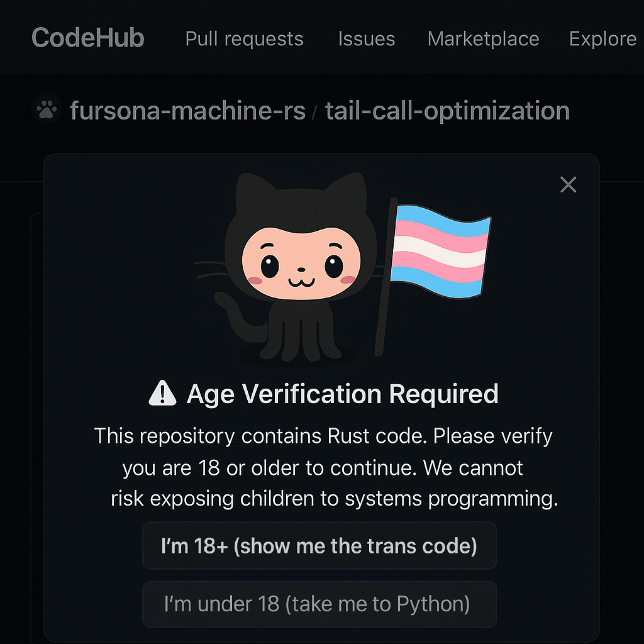Select Explore in the top navigation
The height and width of the screenshot is (644, 644).
(602, 39)
